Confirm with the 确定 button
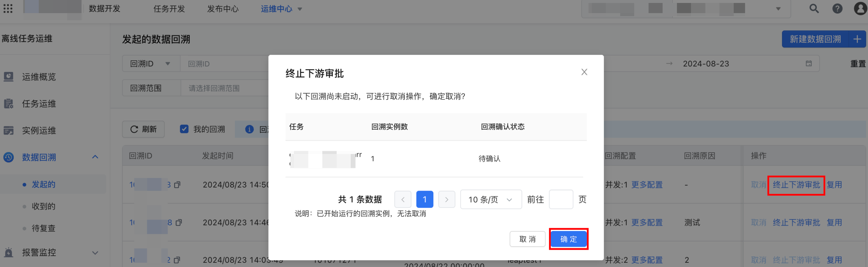 click(x=568, y=239)
